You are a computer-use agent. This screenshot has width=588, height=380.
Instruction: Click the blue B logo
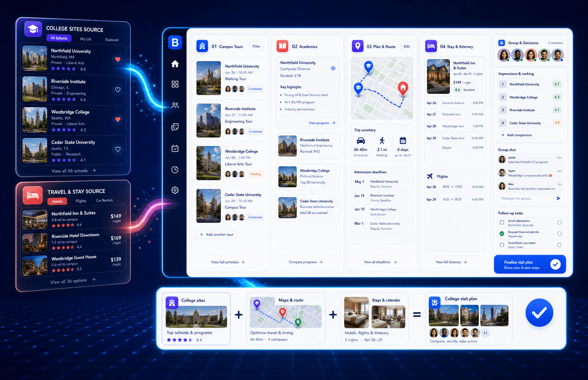coord(175,43)
